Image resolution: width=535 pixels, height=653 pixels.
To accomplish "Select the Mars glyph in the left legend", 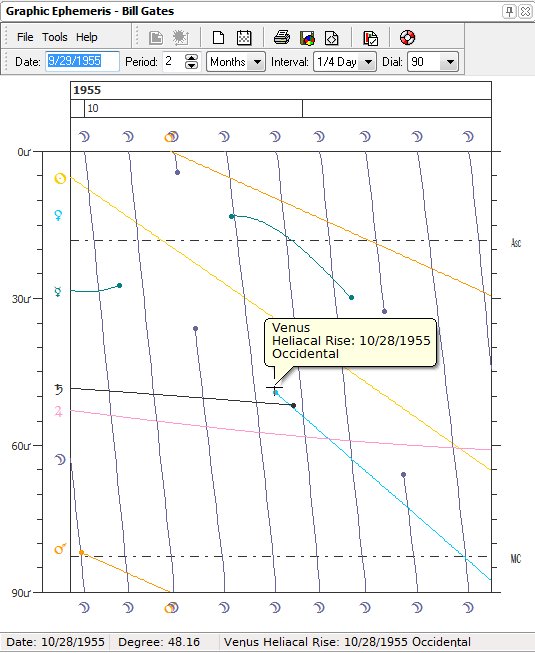I will tap(60, 549).
